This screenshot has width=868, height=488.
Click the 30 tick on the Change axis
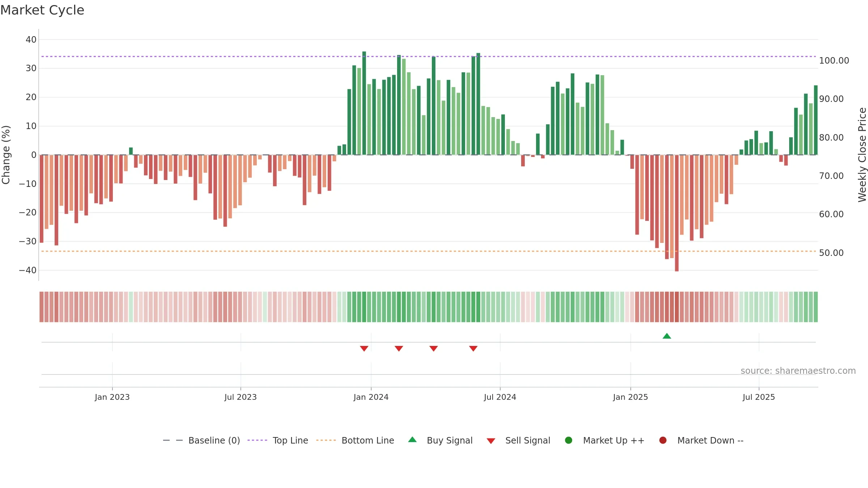tap(31, 68)
